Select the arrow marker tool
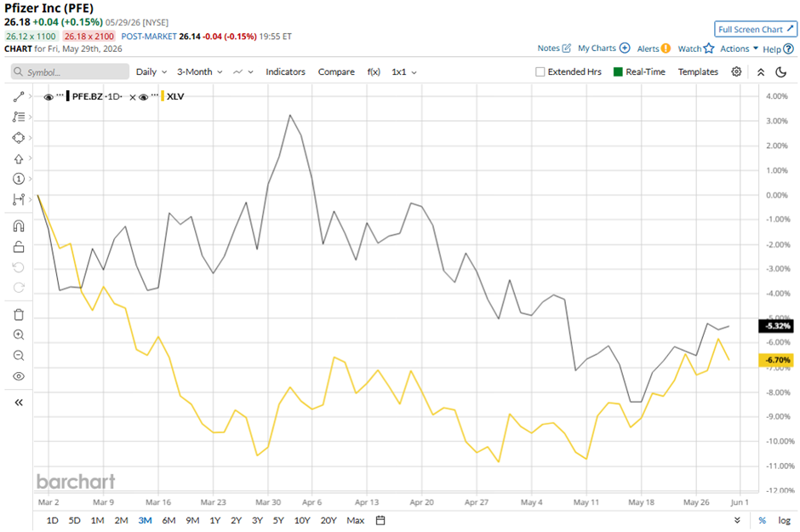Viewport: 800px width, 532px height. coord(19,158)
